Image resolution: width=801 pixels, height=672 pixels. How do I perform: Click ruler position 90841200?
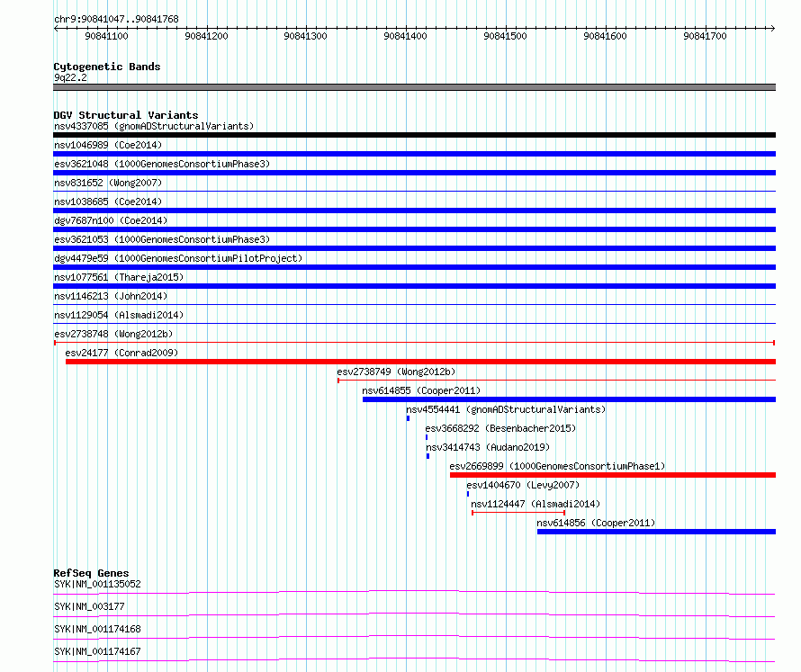[206, 36]
